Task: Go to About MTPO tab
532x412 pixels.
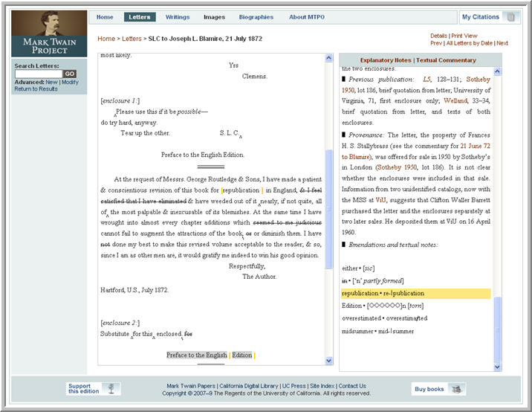Action: [x=307, y=17]
